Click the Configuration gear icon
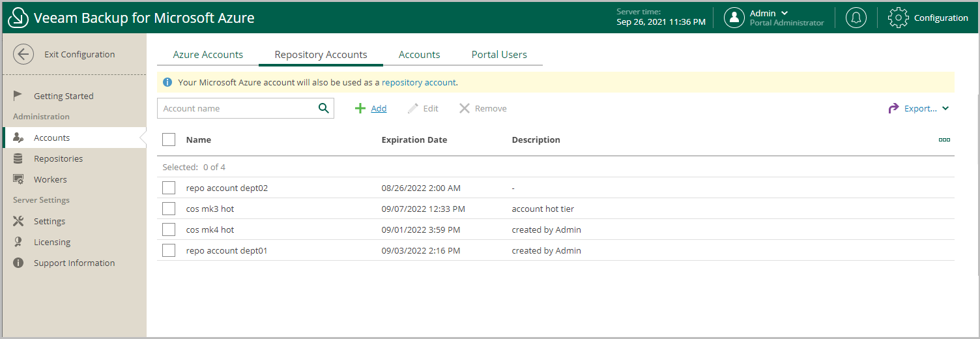The height and width of the screenshot is (339, 980). tap(899, 18)
